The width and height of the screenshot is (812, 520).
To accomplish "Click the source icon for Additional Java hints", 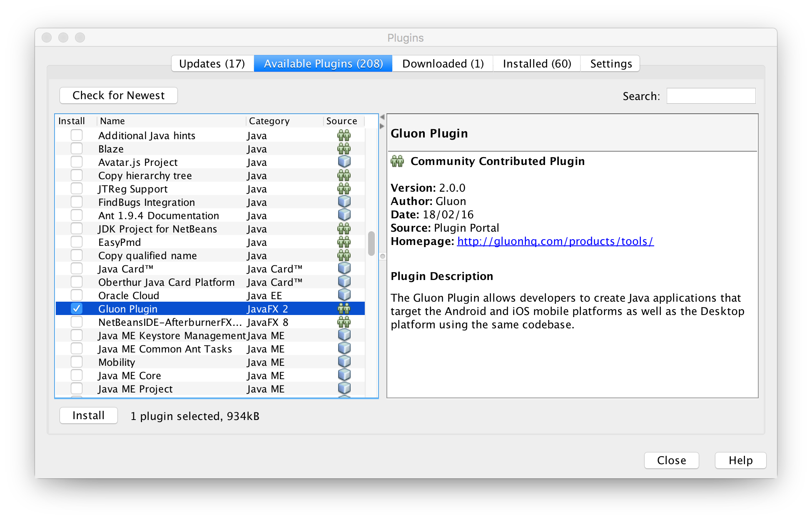I will tap(344, 135).
